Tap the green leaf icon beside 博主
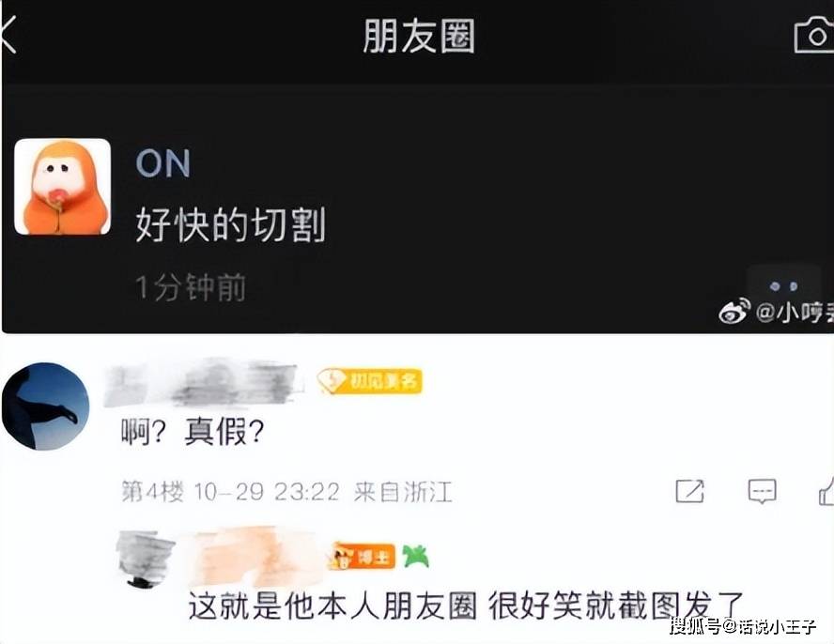Image resolution: width=834 pixels, height=644 pixels. (416, 556)
